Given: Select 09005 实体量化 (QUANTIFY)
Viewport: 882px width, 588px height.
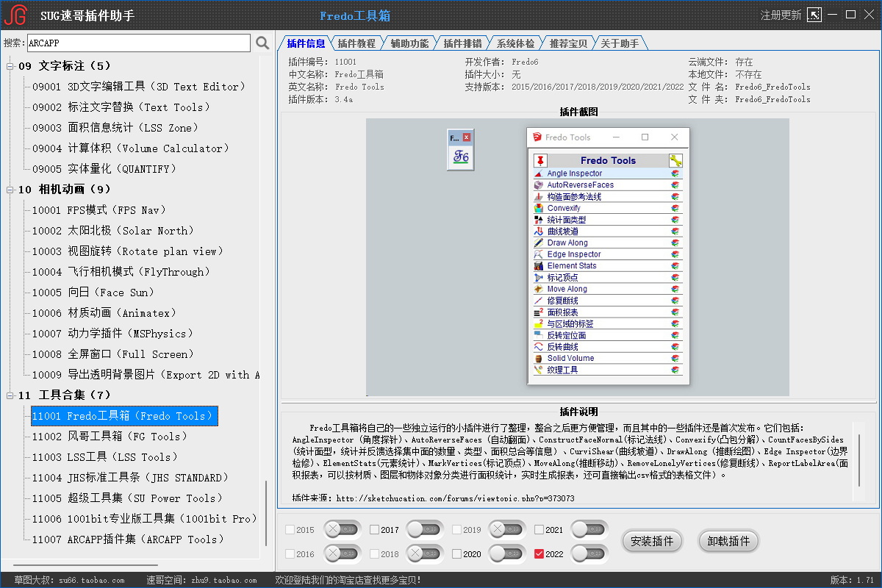Looking at the screenshot, I should (x=104, y=169).
